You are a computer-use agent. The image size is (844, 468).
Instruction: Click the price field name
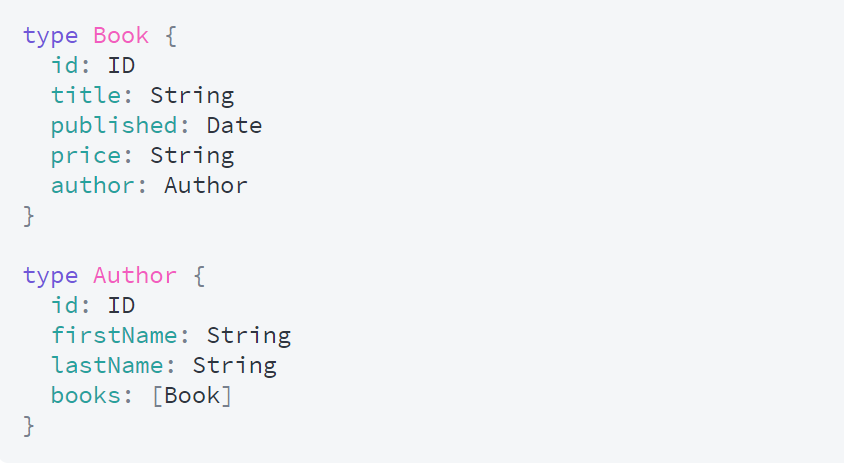click(83, 156)
